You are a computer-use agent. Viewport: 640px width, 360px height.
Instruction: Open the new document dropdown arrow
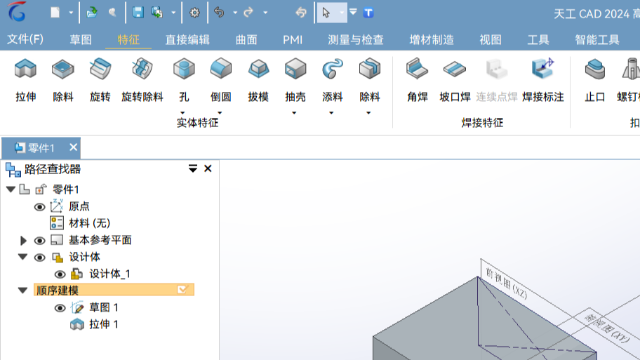pos(71,13)
